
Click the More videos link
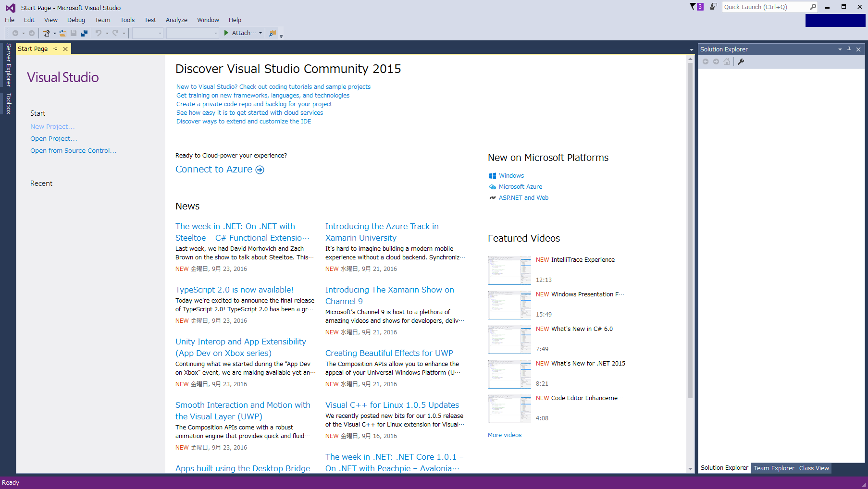(505, 435)
